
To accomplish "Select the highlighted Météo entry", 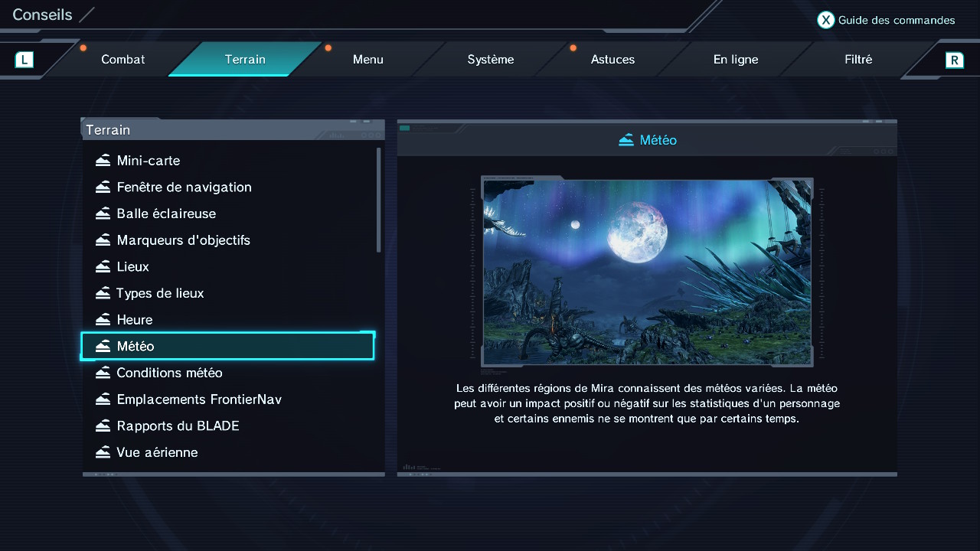I will [x=228, y=346].
